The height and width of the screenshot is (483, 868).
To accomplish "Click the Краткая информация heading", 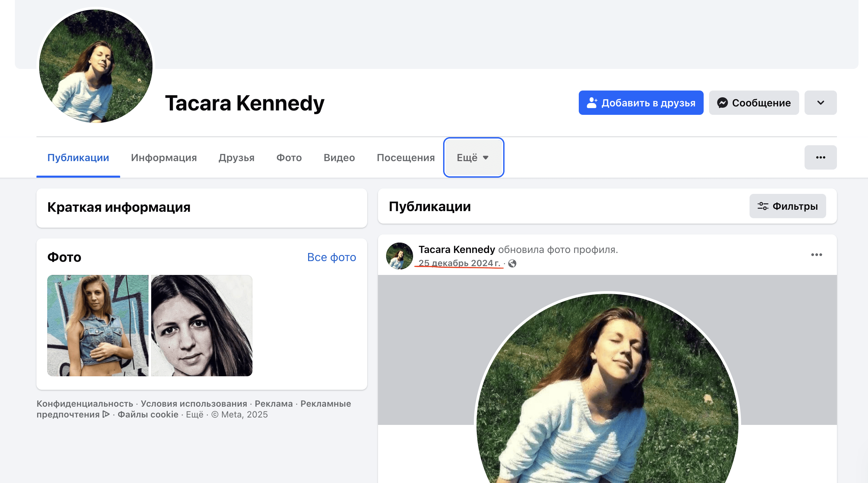I will point(119,207).
